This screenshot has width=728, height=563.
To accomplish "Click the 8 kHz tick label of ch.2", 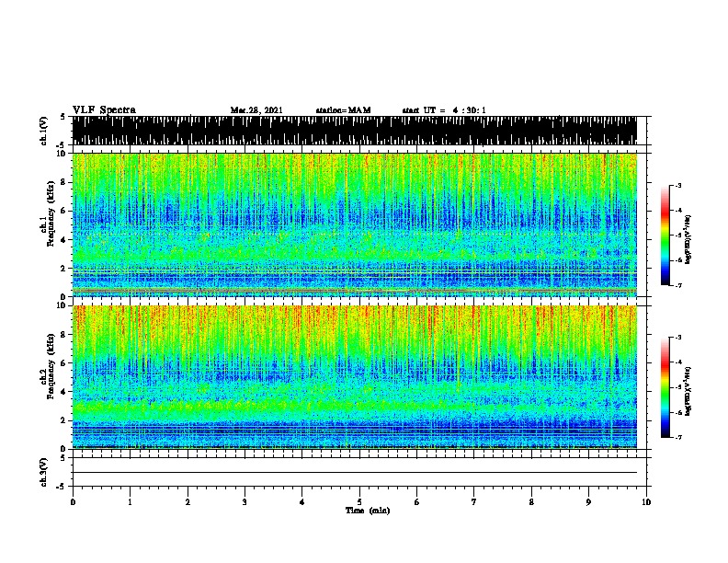I will (x=63, y=335).
